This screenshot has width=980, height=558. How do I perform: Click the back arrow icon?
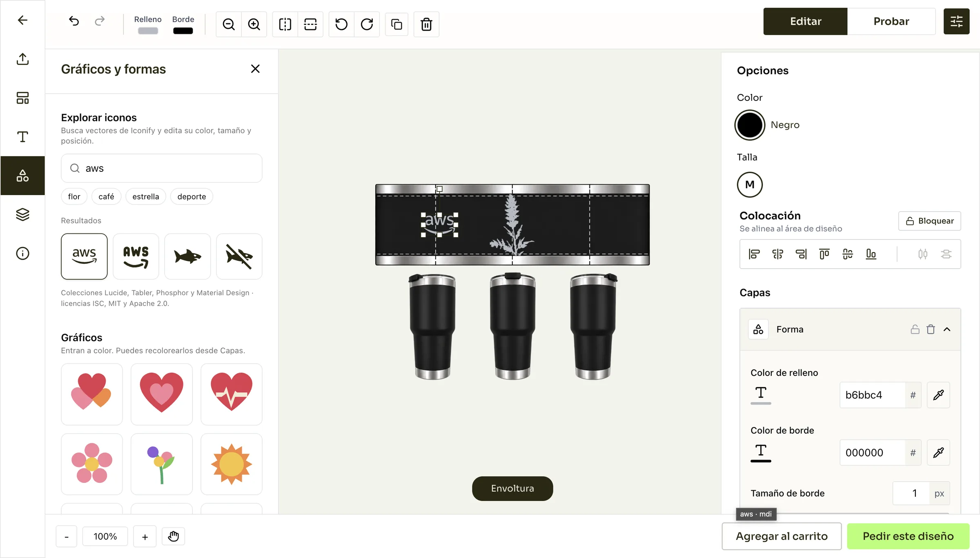(22, 20)
